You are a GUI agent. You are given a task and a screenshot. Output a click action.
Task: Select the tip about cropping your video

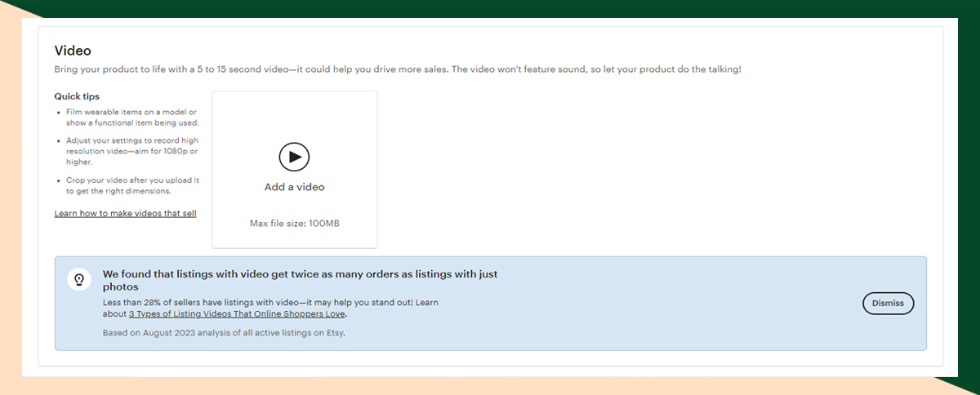(x=131, y=185)
